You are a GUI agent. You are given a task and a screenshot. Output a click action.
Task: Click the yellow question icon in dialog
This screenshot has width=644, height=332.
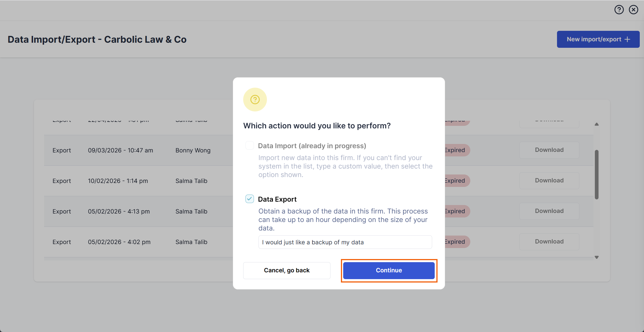255,100
